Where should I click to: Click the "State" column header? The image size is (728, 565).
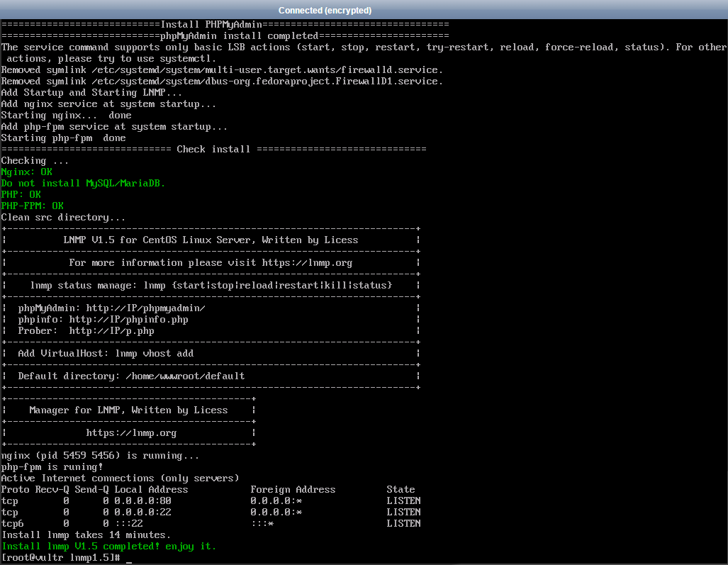tap(401, 489)
